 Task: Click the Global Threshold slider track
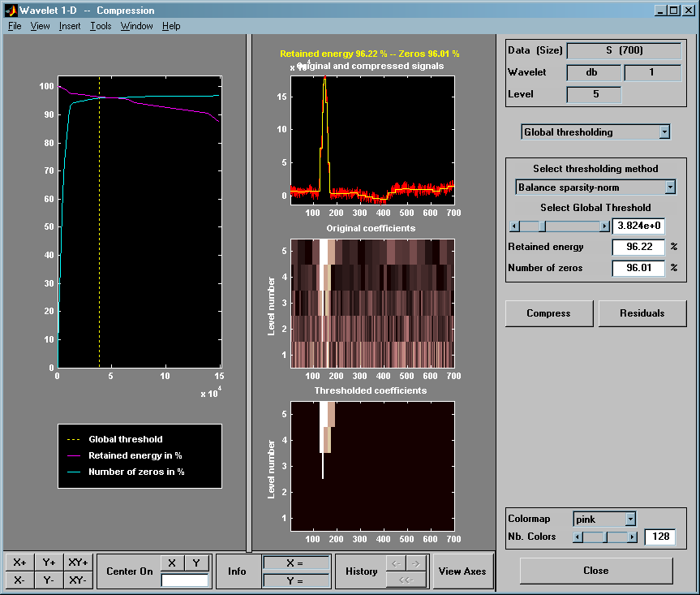coord(576,226)
